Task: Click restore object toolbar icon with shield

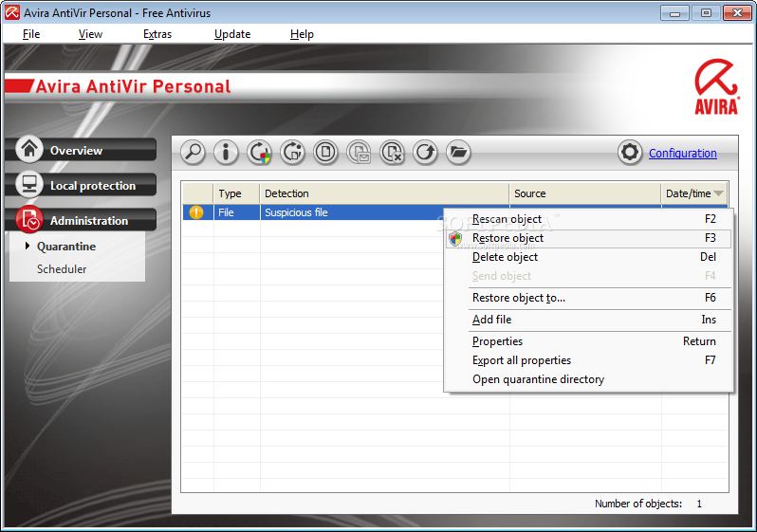Action: tap(259, 153)
